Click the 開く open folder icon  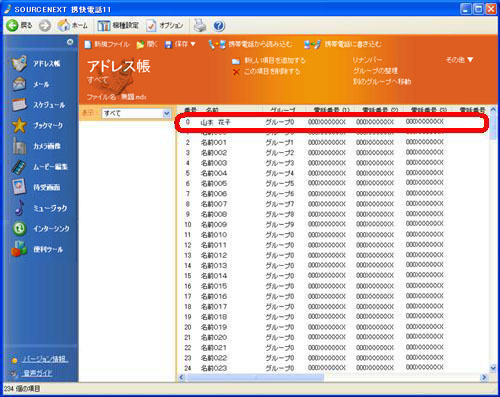140,44
